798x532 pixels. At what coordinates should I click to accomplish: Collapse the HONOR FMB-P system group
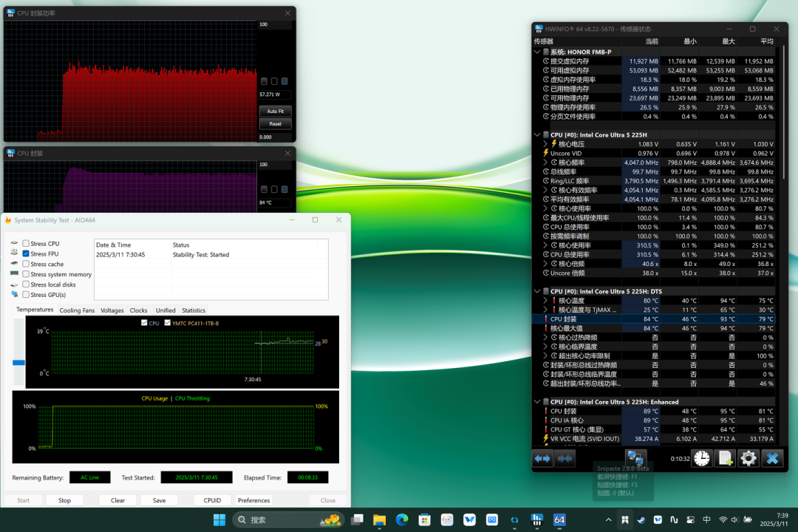click(537, 52)
